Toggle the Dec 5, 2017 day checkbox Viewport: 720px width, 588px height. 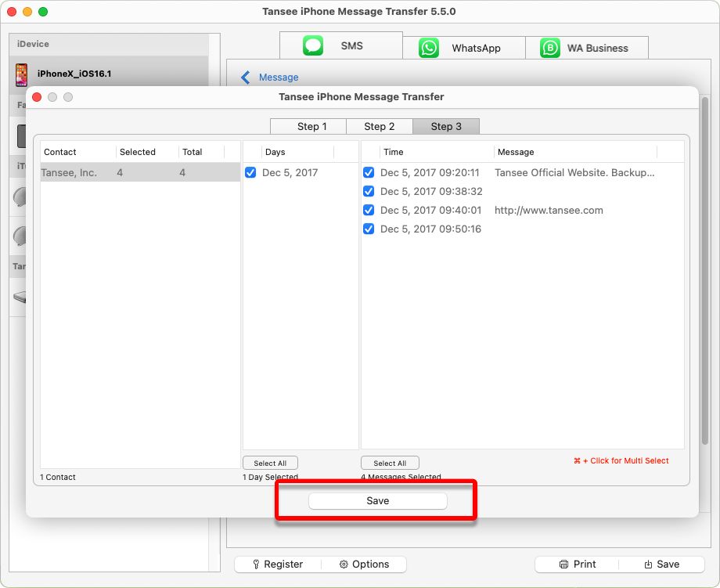click(250, 173)
